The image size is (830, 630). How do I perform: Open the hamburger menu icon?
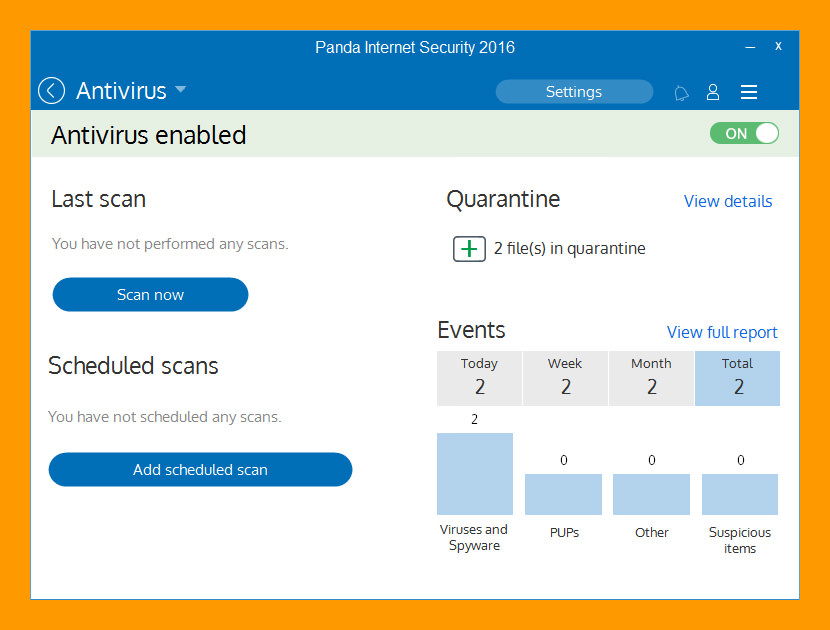point(748,92)
